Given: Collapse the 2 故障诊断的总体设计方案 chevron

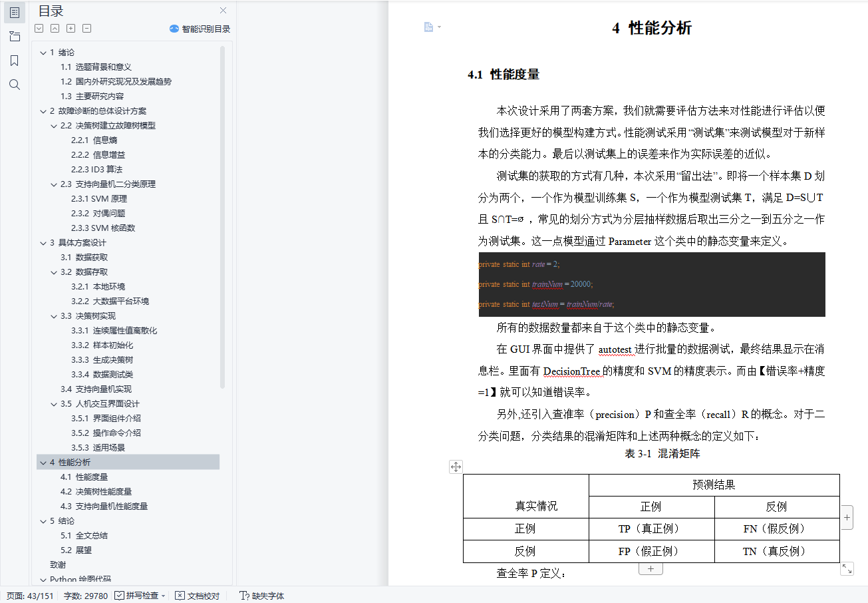Looking at the screenshot, I should click(43, 111).
